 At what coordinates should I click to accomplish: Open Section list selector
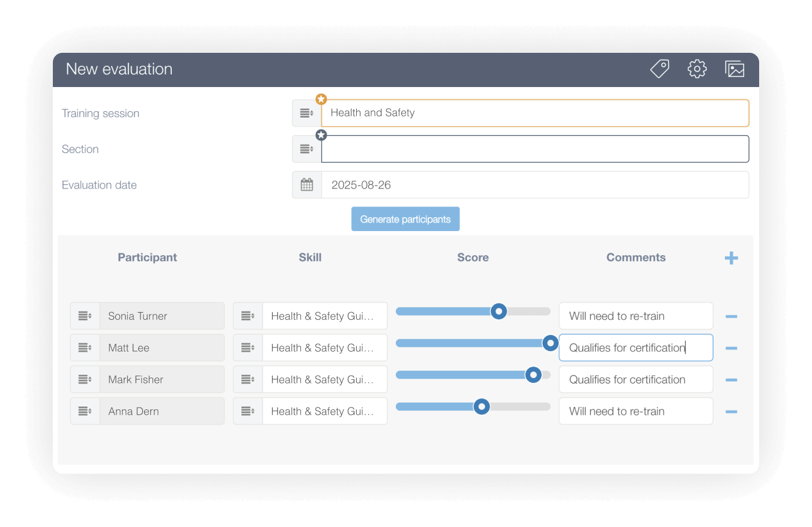pyautogui.click(x=307, y=149)
